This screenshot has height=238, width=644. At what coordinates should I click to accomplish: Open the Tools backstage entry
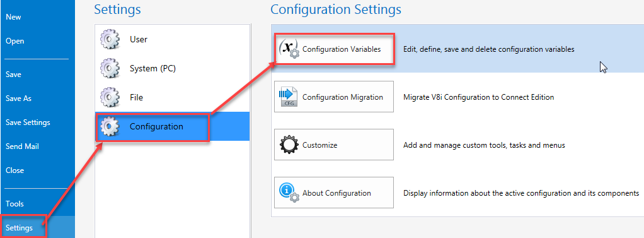(x=14, y=204)
